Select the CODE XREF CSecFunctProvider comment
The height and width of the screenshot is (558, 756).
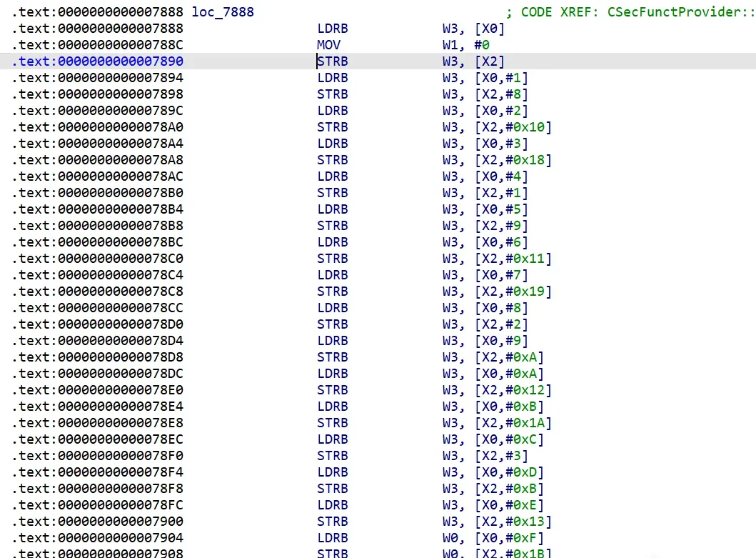point(631,12)
